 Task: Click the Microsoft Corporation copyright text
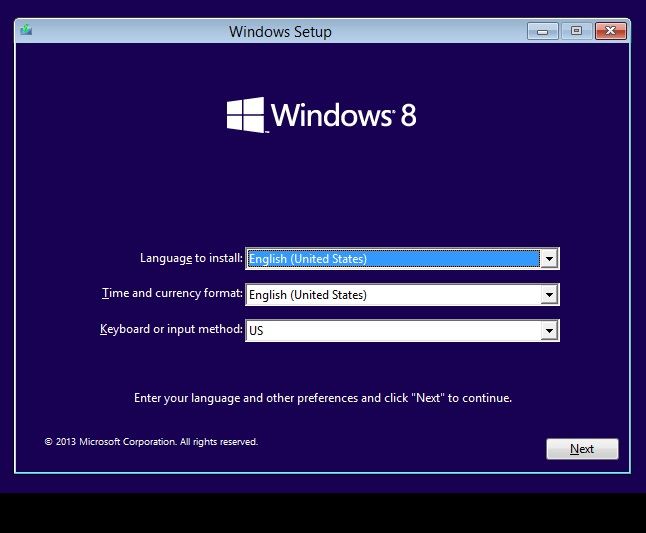pos(151,442)
